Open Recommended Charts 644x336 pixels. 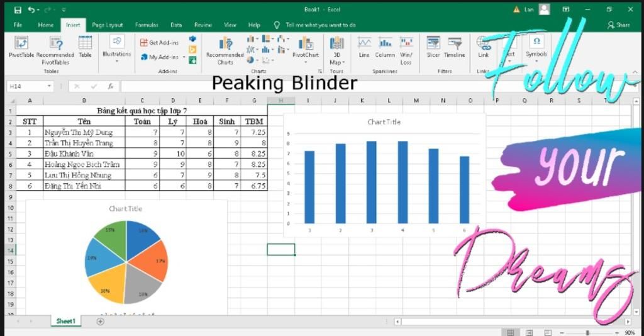225,50
